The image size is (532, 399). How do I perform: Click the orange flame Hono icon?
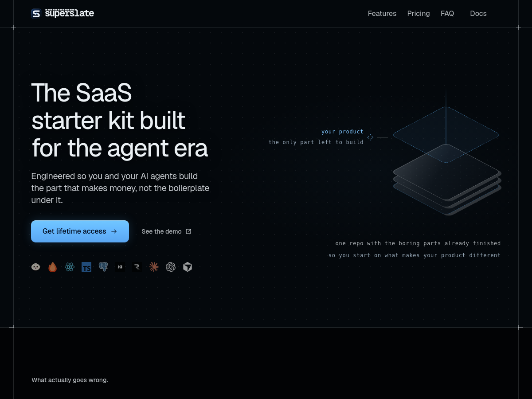coord(53,267)
